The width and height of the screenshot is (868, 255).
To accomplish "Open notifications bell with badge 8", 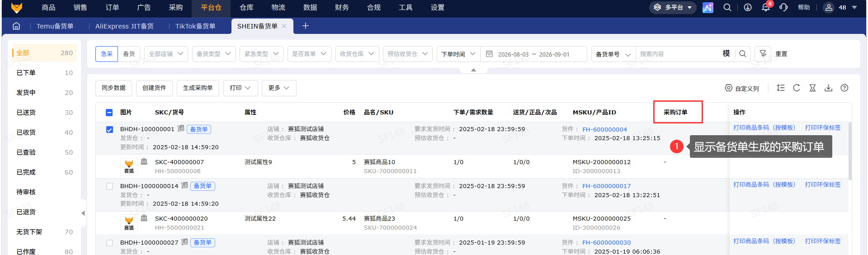I will (766, 8).
